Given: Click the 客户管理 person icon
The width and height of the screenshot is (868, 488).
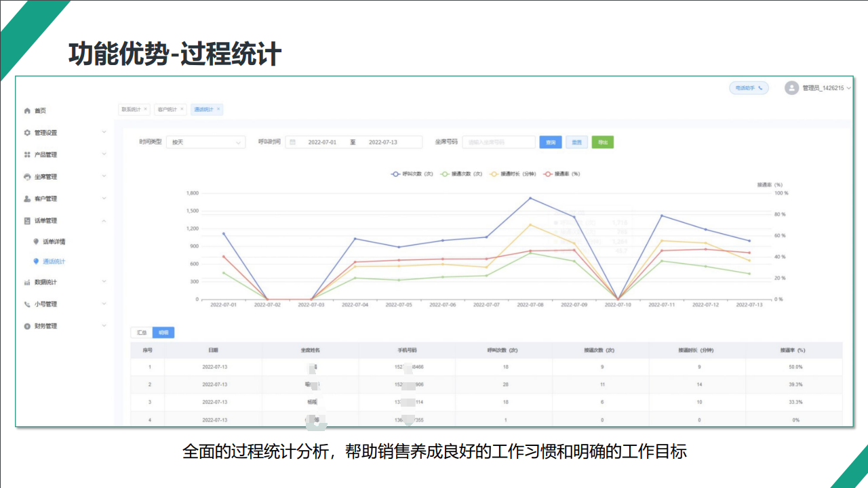Looking at the screenshot, I should point(27,199).
